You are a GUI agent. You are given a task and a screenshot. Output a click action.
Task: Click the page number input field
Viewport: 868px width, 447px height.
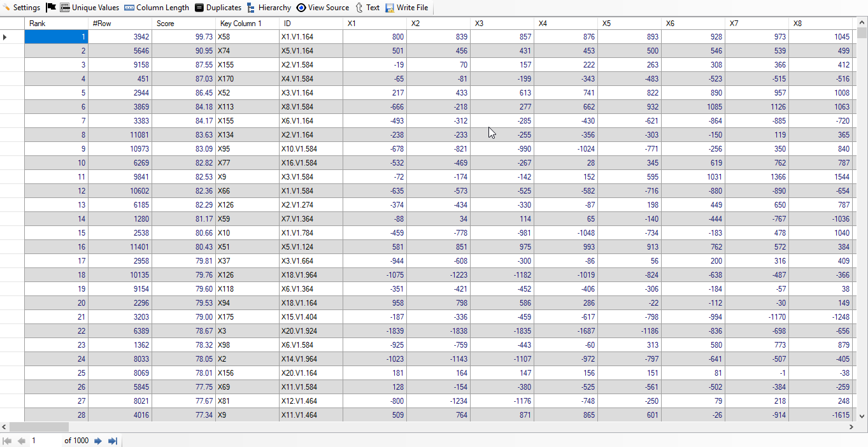tap(45, 441)
